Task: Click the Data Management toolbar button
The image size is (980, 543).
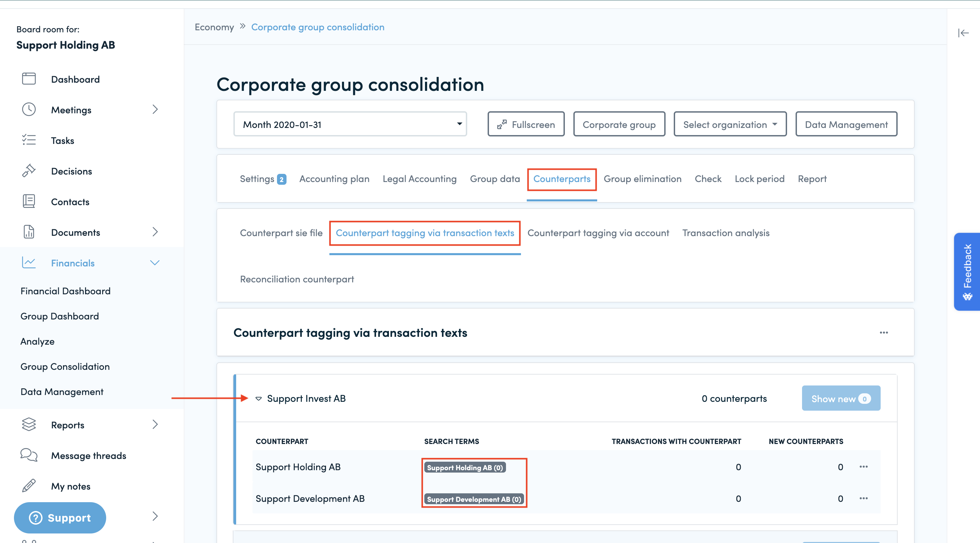Action: pos(846,124)
